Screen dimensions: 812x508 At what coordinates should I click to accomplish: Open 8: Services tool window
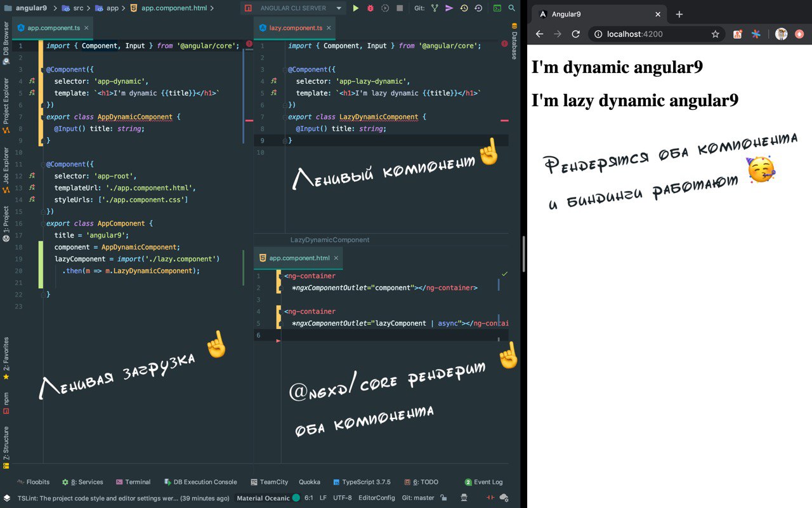tap(82, 482)
